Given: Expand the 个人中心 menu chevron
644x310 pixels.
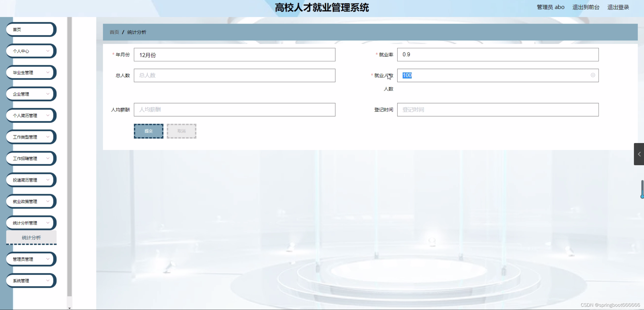Looking at the screenshot, I should point(48,51).
